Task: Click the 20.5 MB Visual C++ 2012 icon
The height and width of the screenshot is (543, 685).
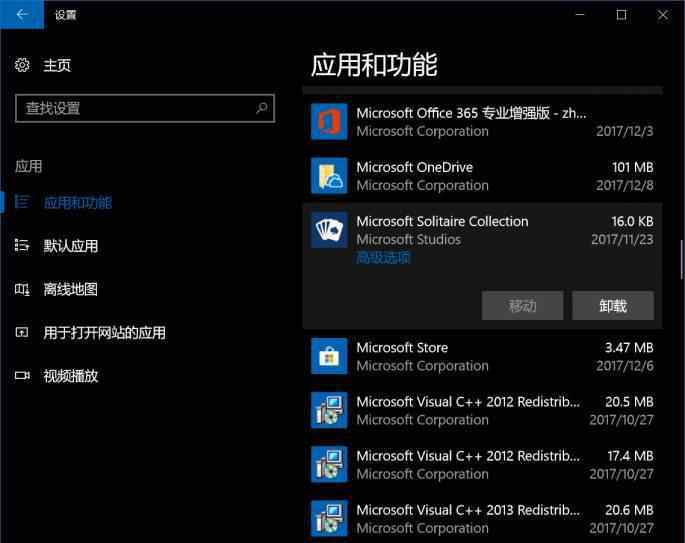Action: click(329, 410)
